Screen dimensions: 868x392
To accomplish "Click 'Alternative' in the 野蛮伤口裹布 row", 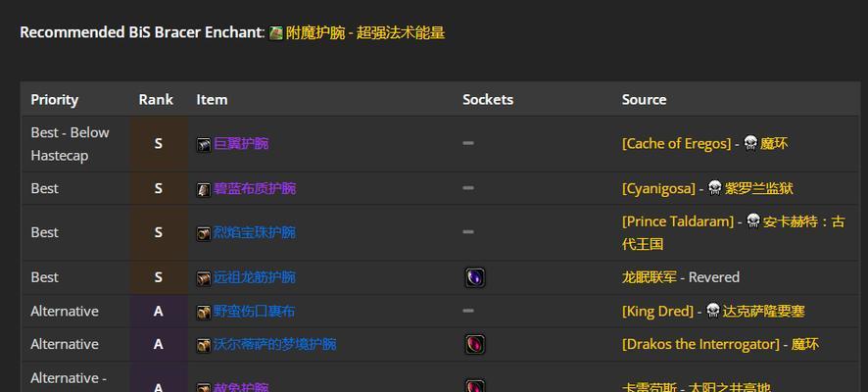I will tap(65, 312).
